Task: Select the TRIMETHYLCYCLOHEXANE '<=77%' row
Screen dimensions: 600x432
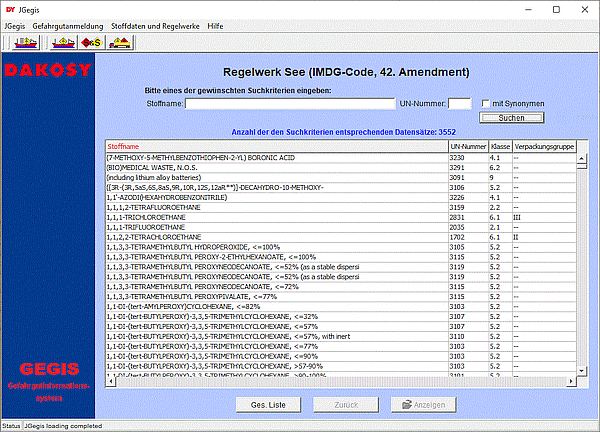Action: (341, 347)
